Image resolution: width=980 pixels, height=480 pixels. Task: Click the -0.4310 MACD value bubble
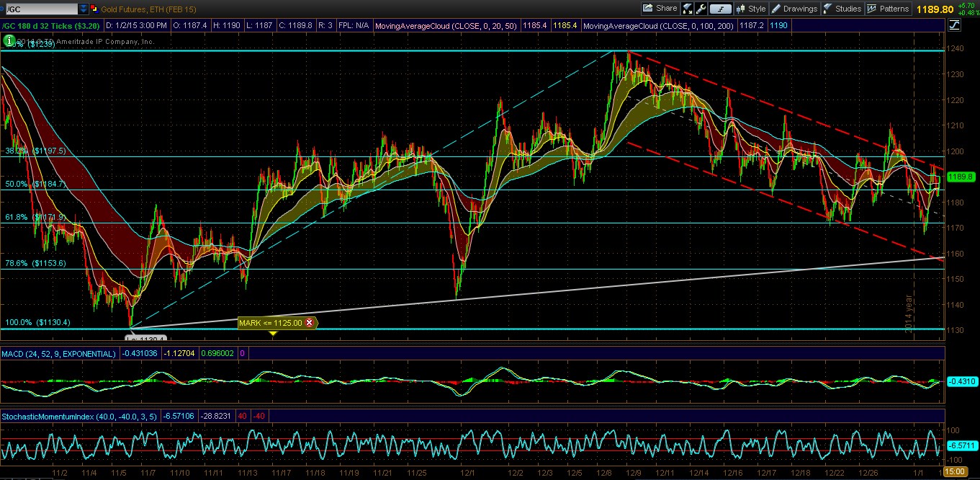point(961,381)
